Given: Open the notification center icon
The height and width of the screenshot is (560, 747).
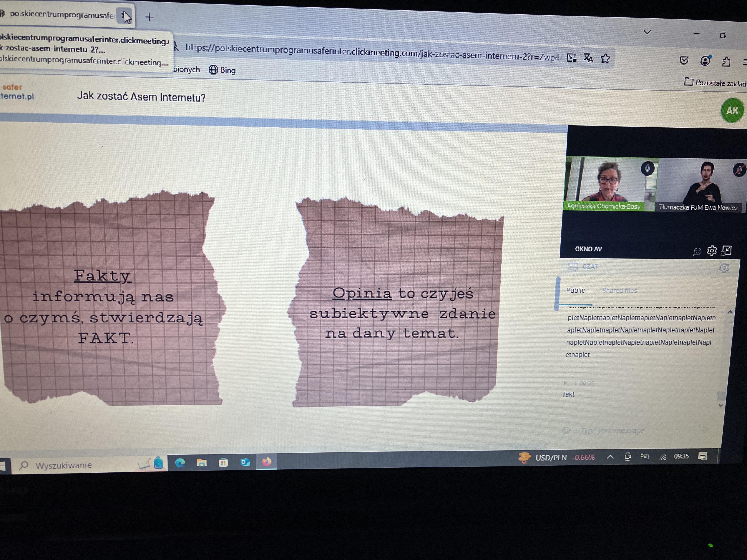Looking at the screenshot, I should [703, 456].
